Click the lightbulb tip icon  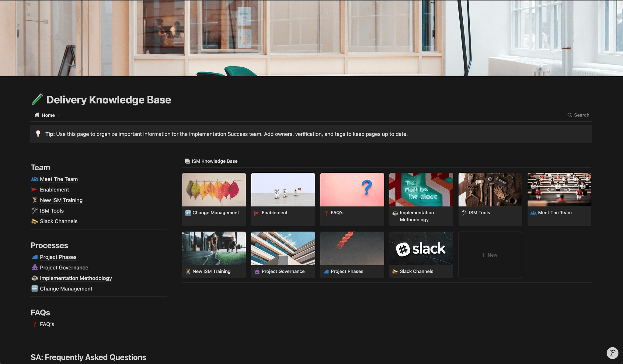pyautogui.click(x=38, y=134)
